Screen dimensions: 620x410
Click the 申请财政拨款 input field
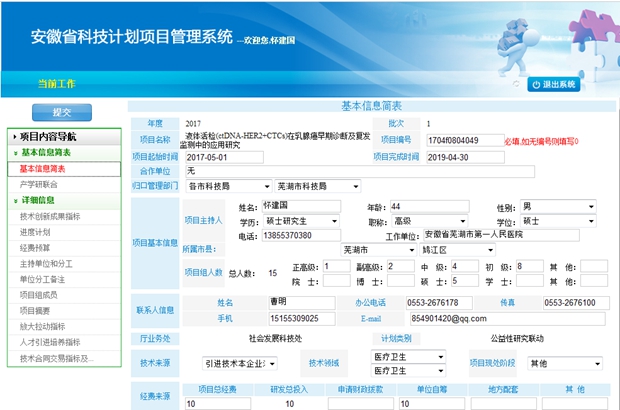[x=361, y=404]
